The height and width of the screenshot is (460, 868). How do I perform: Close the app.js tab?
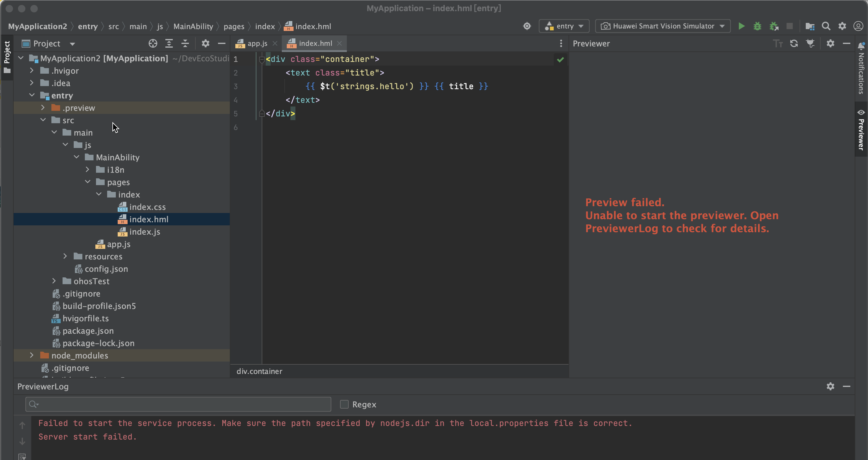pos(275,43)
